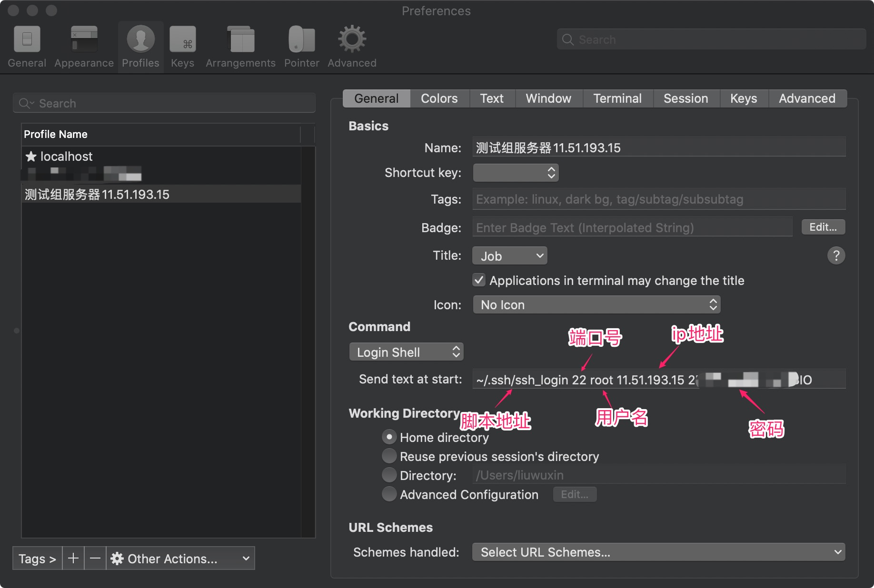Switch to the Session tab
Screen dimensions: 874x588
(685, 98)
